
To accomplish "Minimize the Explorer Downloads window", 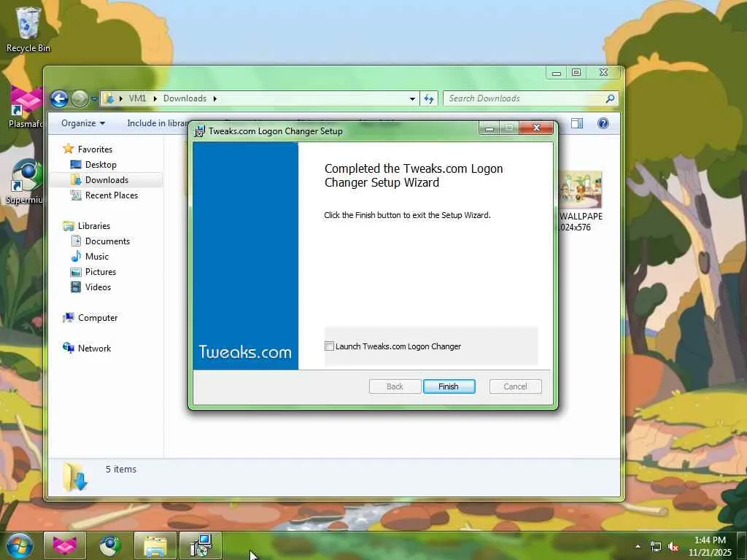I will tap(557, 72).
